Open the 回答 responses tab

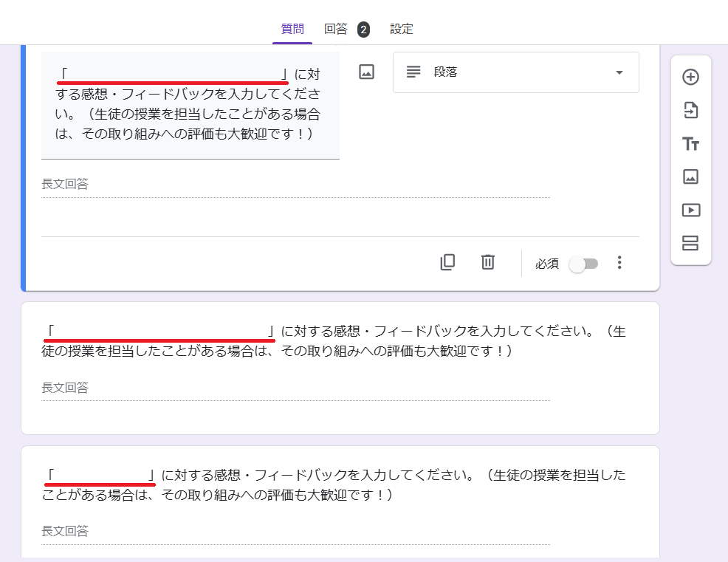tap(336, 30)
